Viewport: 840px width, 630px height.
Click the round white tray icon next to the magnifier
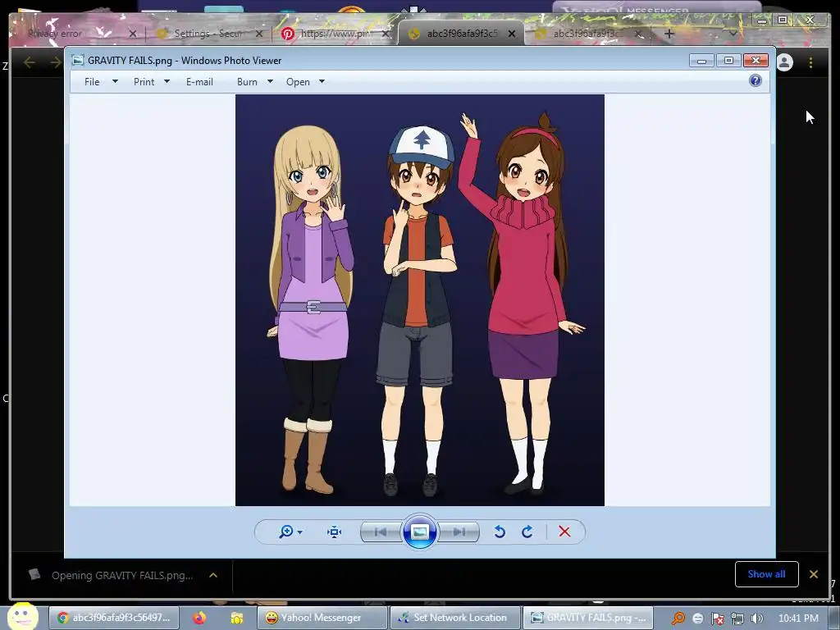[697, 619]
